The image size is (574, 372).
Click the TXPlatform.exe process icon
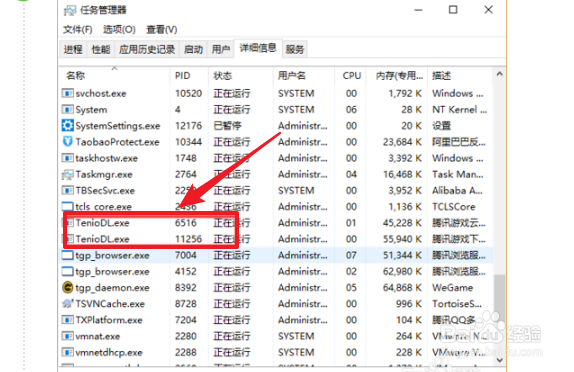(x=67, y=320)
